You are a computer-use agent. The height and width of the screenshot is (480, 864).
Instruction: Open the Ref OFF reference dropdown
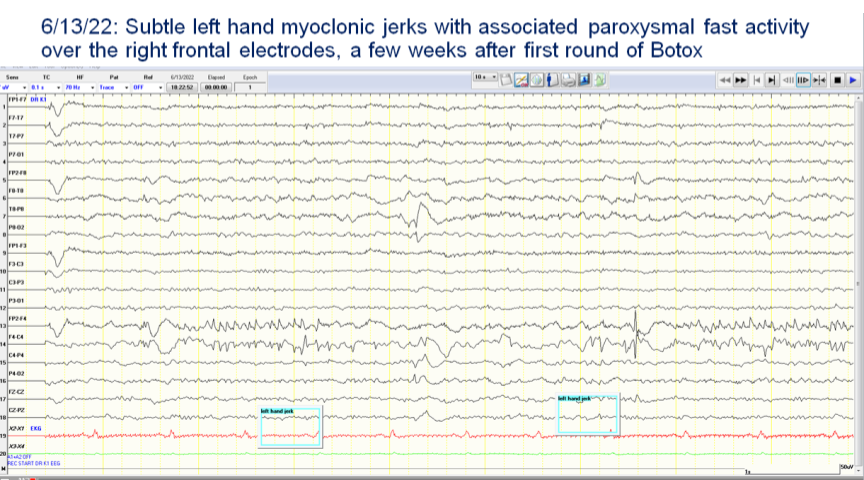[x=159, y=87]
